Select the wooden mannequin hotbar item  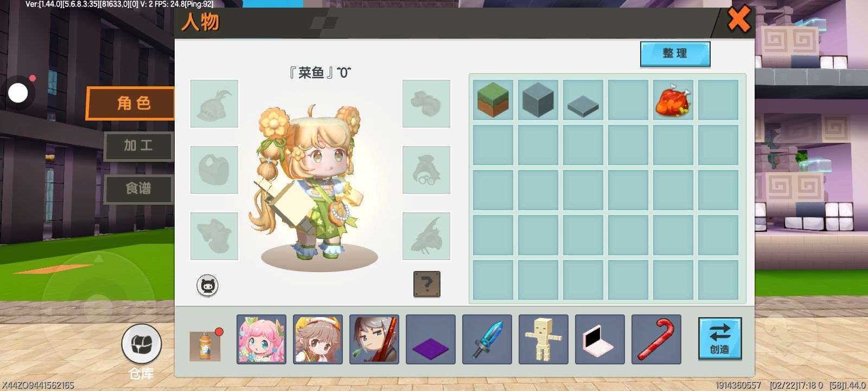pyautogui.click(x=544, y=339)
